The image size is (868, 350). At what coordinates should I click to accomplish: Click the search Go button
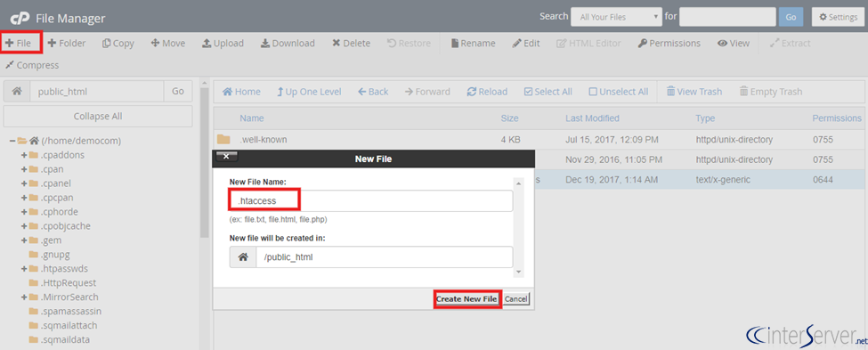(x=791, y=17)
